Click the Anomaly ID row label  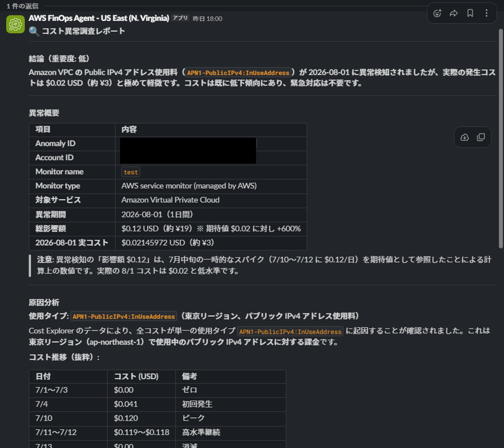tap(55, 143)
